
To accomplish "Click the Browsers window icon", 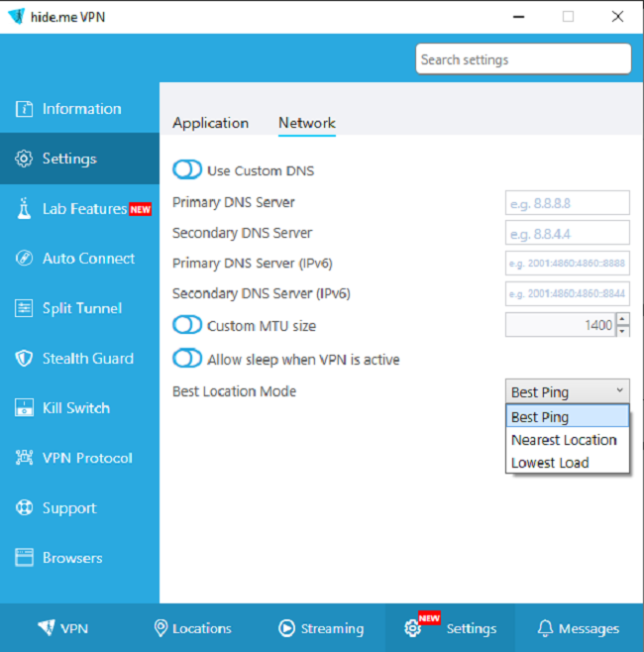I will point(24,557).
